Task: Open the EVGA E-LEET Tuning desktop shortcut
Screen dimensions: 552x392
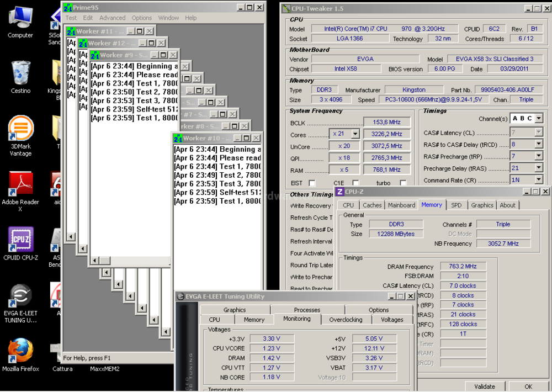Action: 20,303
